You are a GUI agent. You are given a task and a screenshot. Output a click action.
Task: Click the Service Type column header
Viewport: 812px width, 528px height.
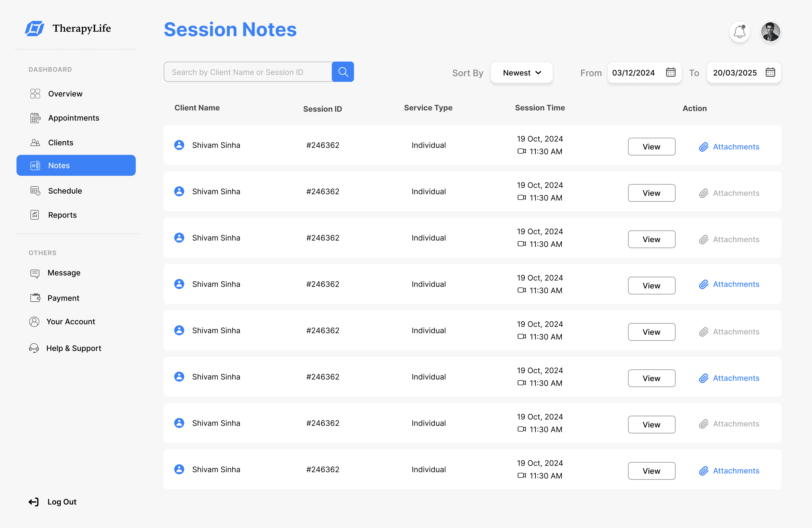click(428, 108)
